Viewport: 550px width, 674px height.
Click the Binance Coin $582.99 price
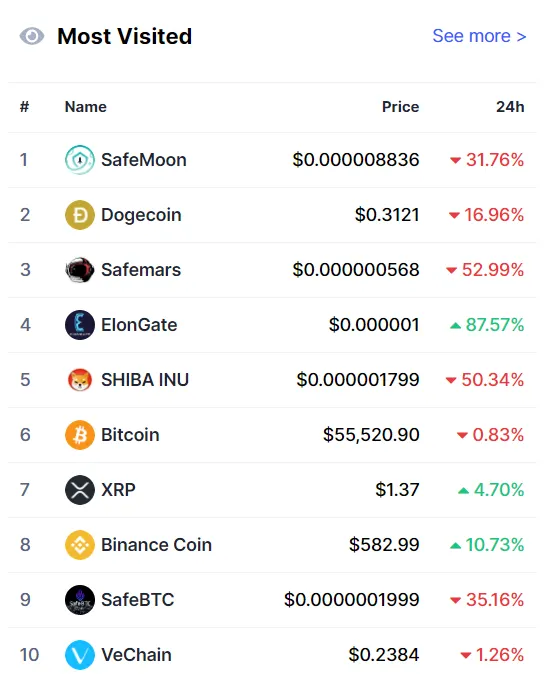coord(384,545)
